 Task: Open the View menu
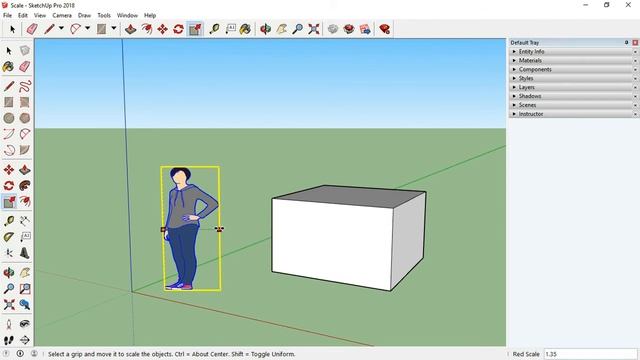point(40,16)
